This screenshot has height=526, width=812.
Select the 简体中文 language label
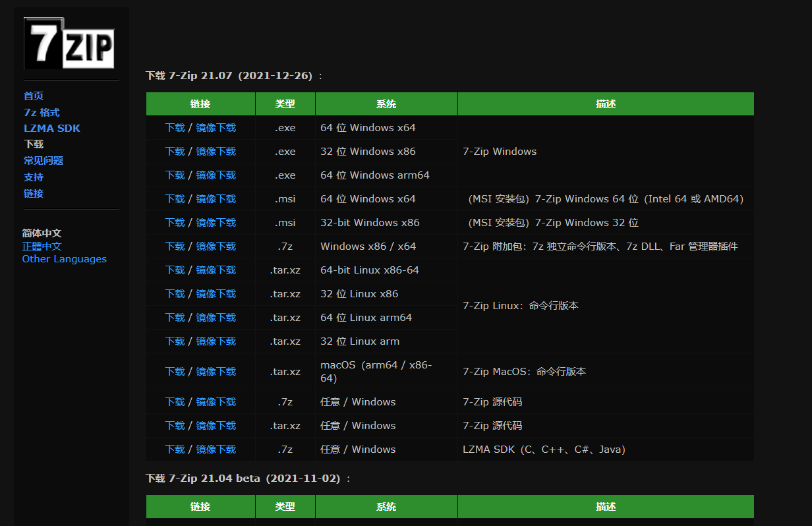click(42, 233)
